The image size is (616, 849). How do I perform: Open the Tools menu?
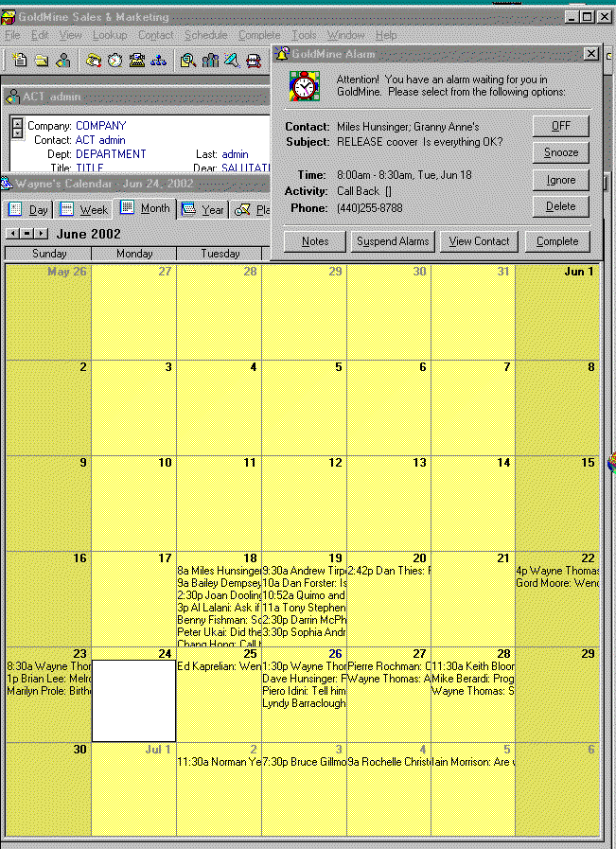coord(304,35)
